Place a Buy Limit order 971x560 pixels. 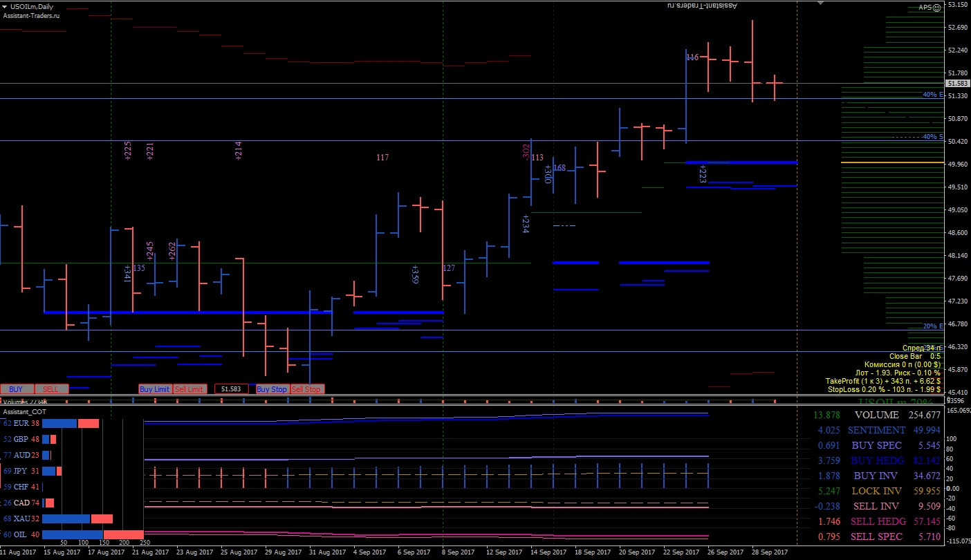154,389
